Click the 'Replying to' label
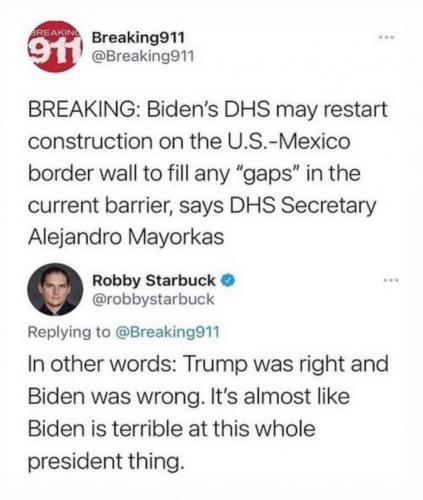 pyautogui.click(x=69, y=332)
